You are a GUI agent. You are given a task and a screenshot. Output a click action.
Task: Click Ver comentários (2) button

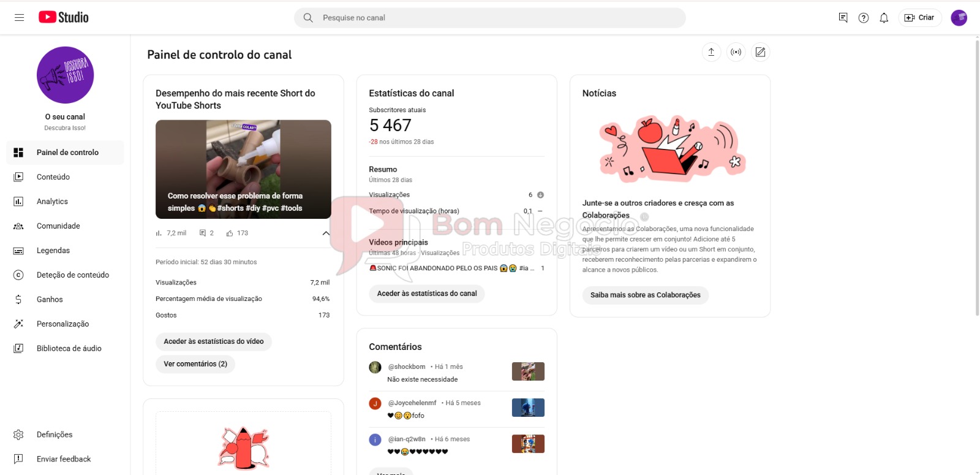tap(195, 364)
